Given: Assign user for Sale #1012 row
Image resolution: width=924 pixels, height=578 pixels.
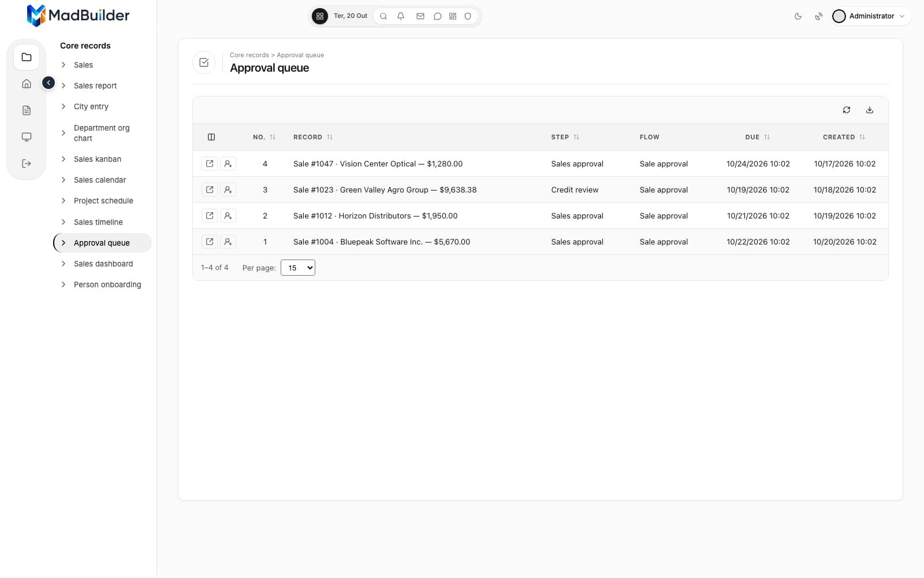Looking at the screenshot, I should pos(228,216).
